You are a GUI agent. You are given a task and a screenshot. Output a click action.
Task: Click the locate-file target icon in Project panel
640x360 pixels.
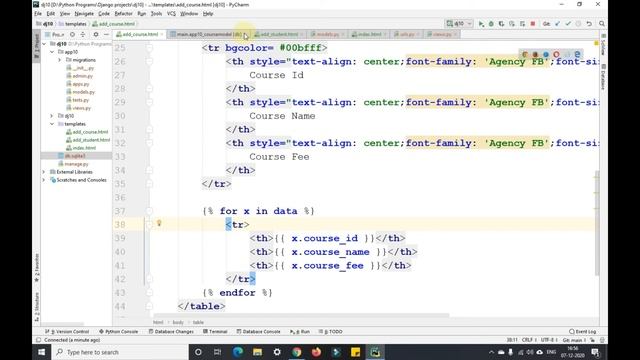pos(72,35)
